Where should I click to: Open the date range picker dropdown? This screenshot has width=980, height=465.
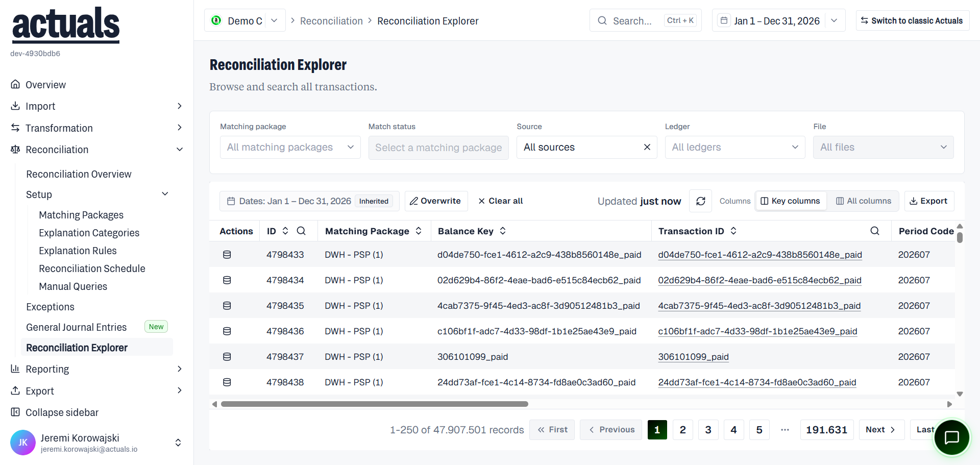(778, 20)
